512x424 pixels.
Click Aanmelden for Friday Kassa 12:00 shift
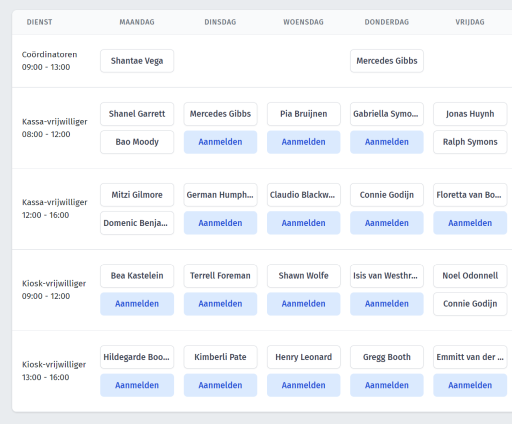470,223
